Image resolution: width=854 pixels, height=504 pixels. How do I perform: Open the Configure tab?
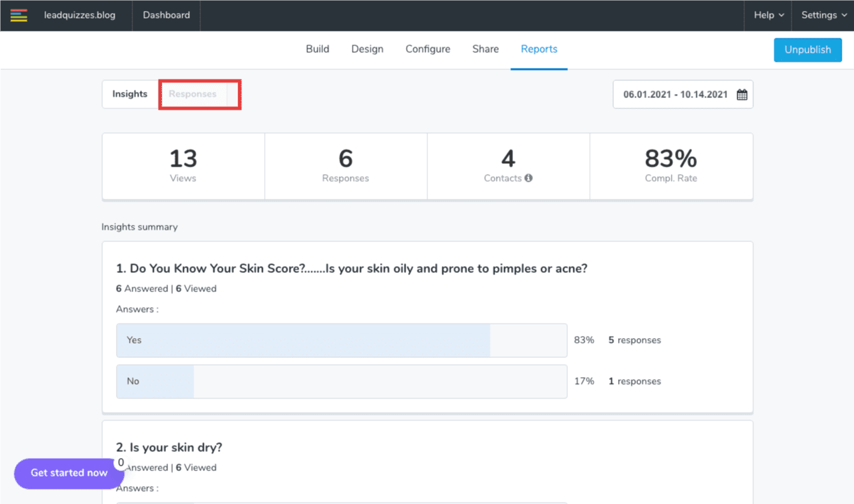[428, 49]
